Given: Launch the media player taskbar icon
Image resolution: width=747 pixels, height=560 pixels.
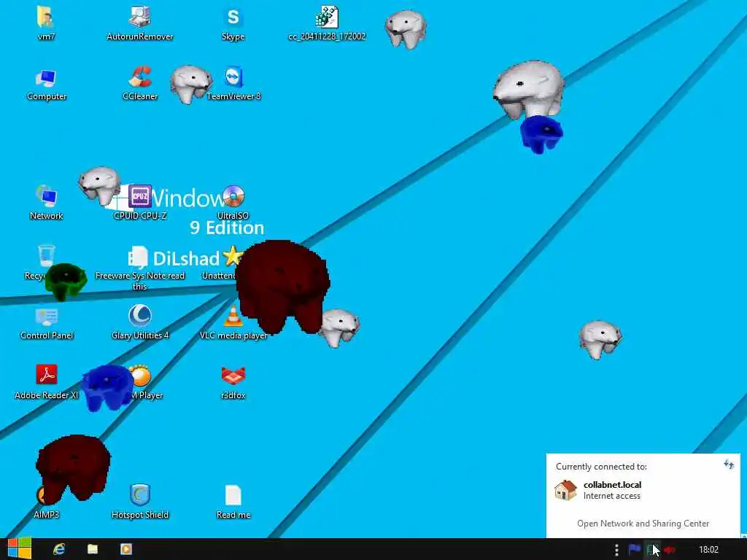Looking at the screenshot, I should tap(125, 550).
